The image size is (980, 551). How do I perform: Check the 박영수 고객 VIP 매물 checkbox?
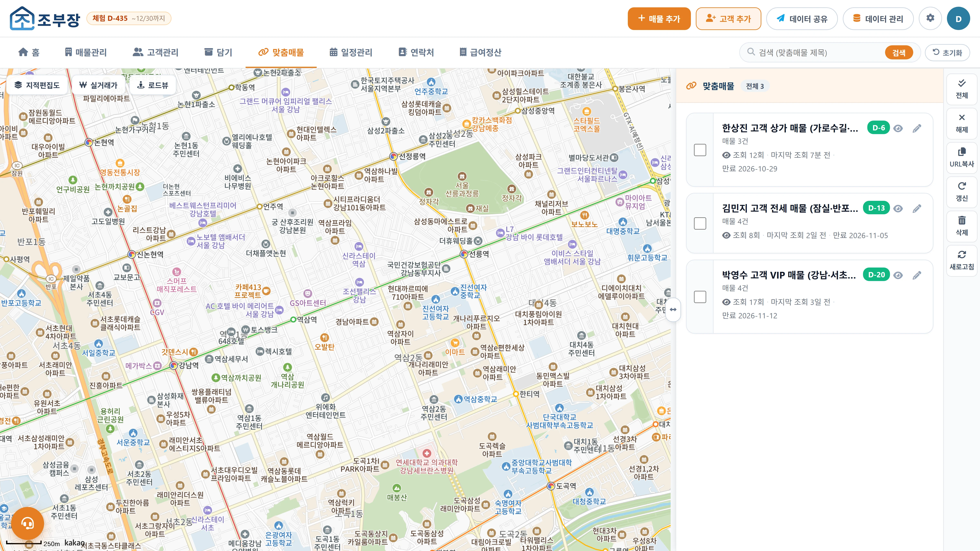(700, 297)
